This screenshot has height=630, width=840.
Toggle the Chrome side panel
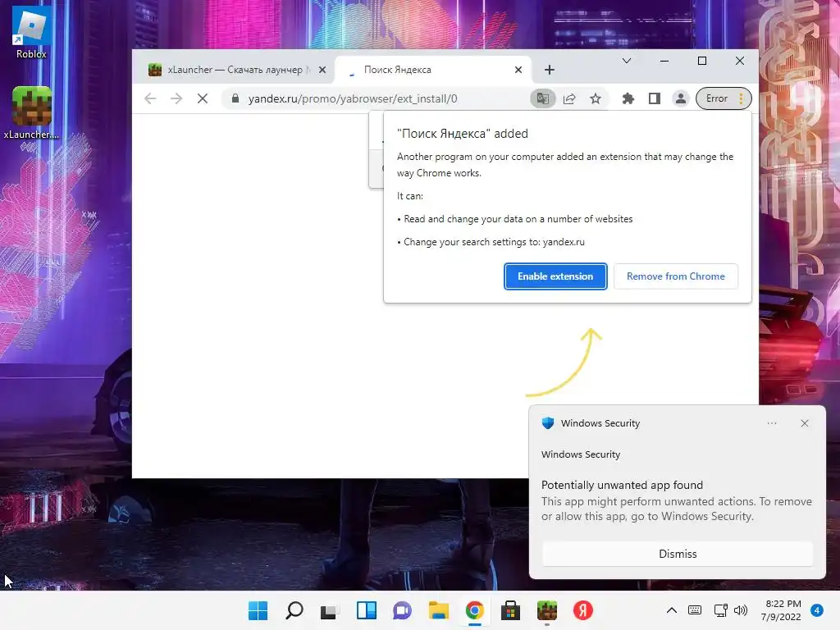654,98
